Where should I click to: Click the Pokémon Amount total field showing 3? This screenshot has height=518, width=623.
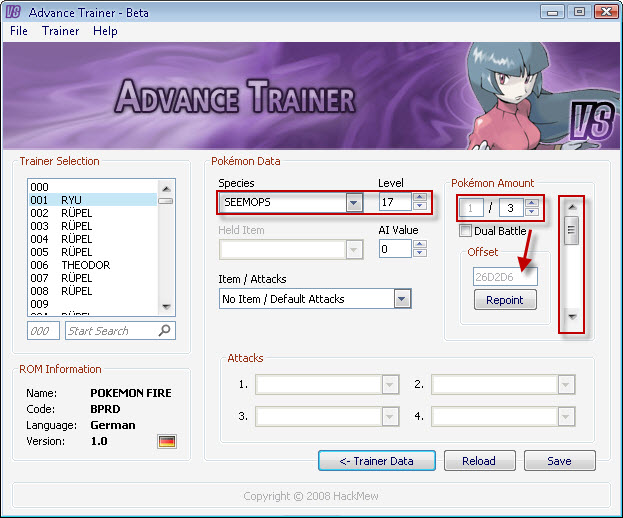511,208
